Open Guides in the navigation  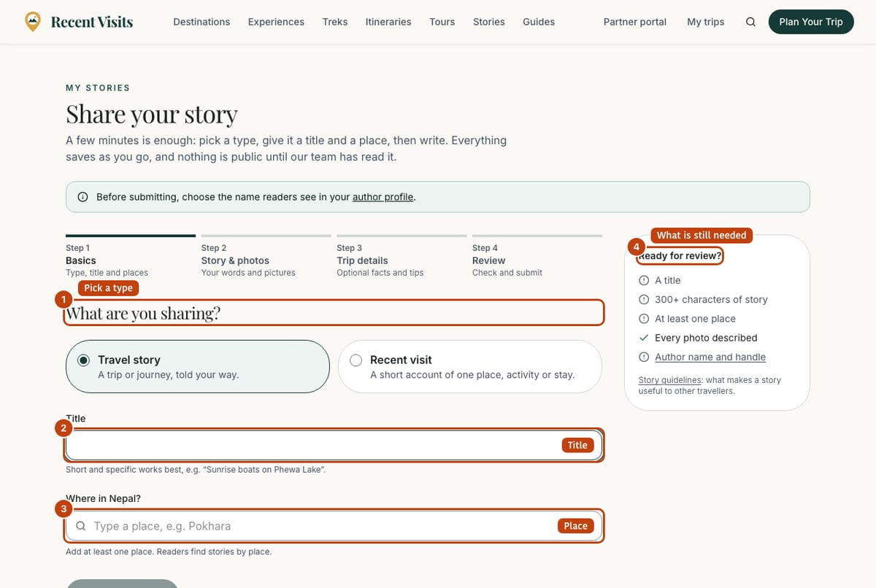(x=539, y=22)
